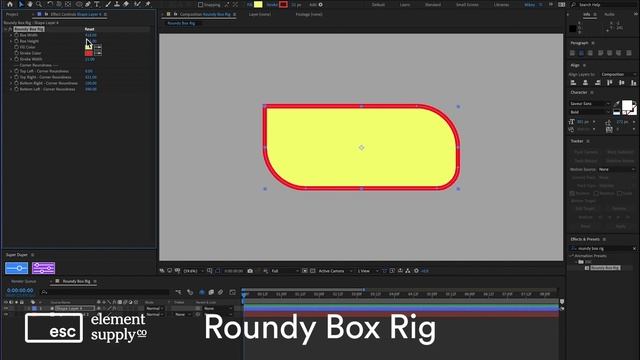The width and height of the screenshot is (640, 360).
Task: Select the Rotation tool
Action: [x=50, y=4]
